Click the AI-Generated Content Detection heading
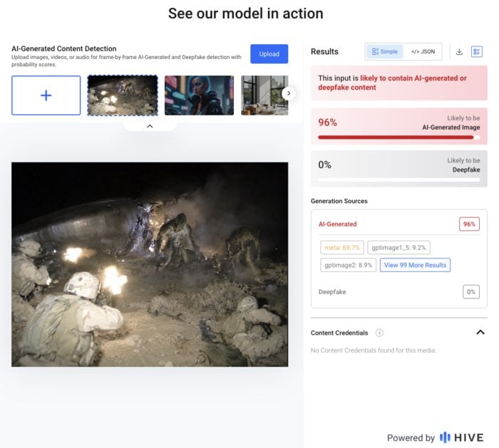The image size is (499, 448). [64, 48]
